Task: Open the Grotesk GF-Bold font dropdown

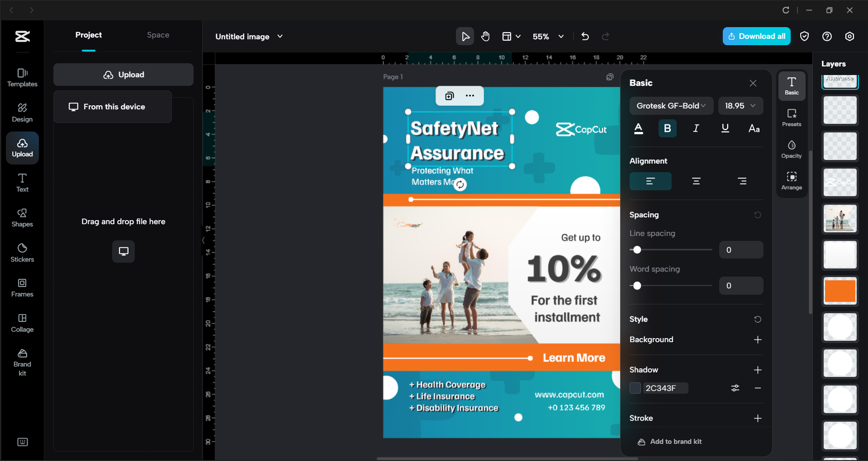Action: coord(671,105)
